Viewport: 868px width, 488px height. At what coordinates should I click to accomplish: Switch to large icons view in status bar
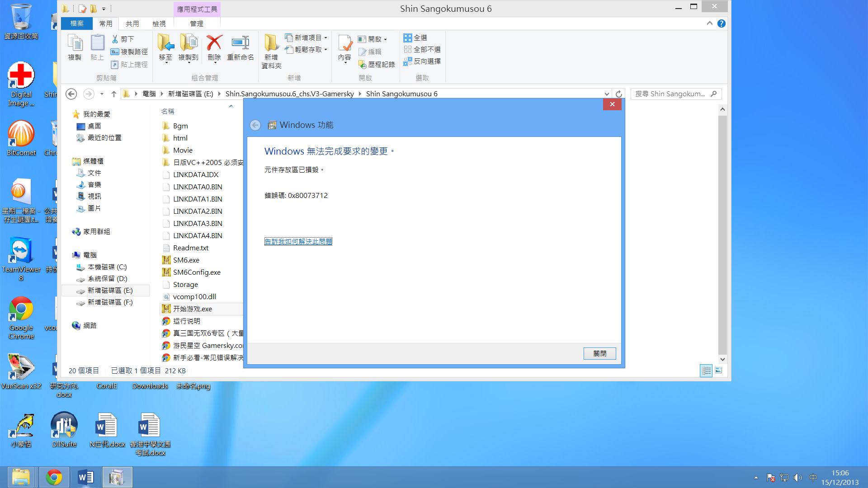pos(718,371)
